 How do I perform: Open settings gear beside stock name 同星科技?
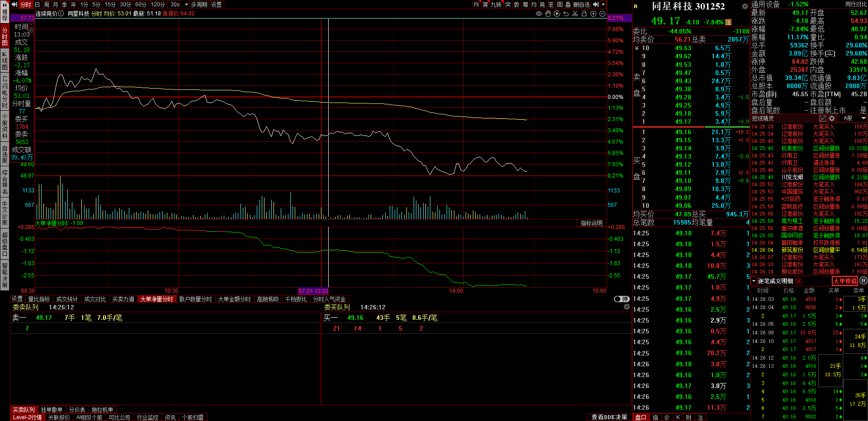click(745, 6)
